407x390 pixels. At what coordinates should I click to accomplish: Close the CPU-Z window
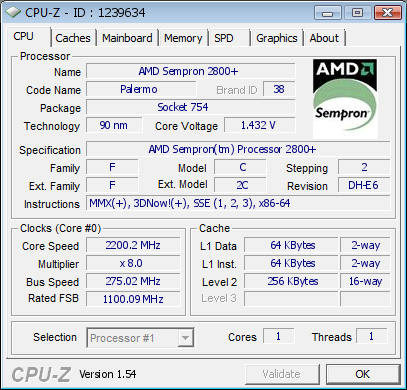coord(387,13)
